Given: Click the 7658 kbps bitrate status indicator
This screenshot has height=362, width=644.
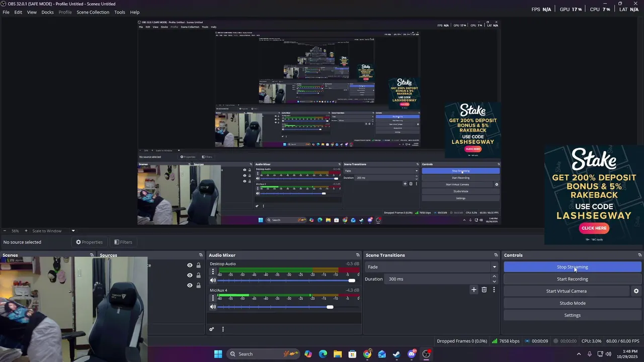Looking at the screenshot, I should (x=506, y=341).
